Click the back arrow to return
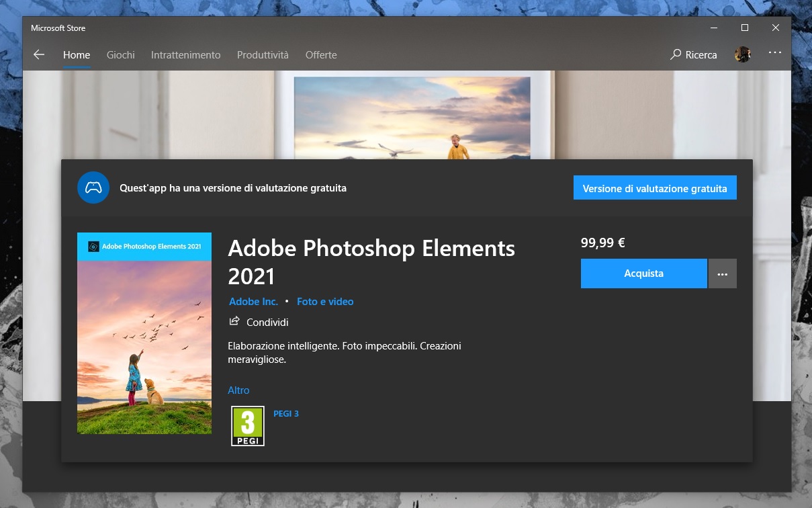The height and width of the screenshot is (508, 812). pos(39,54)
